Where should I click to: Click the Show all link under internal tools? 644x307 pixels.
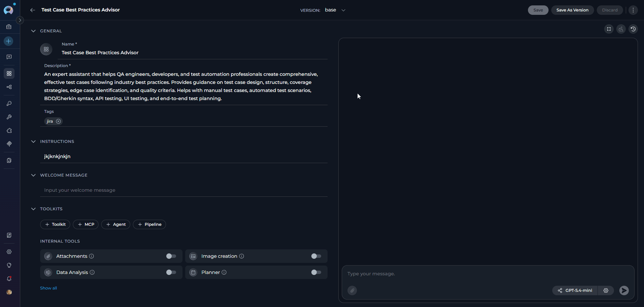[x=49, y=288]
